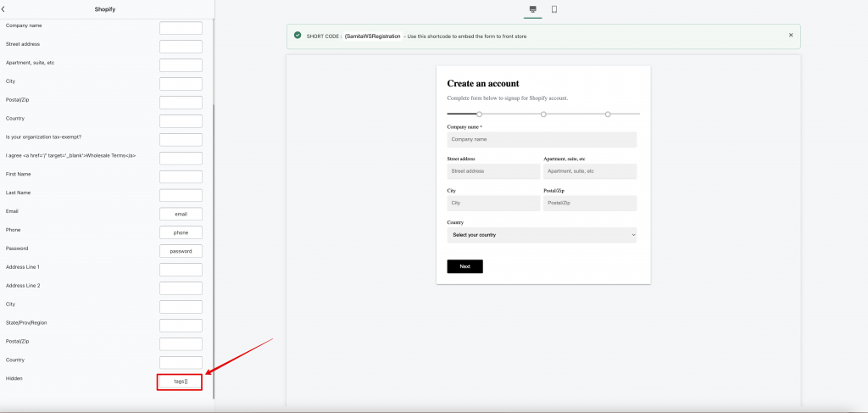The width and height of the screenshot is (868, 413).
Task: Switch to mobile preview icon
Action: [x=554, y=9]
